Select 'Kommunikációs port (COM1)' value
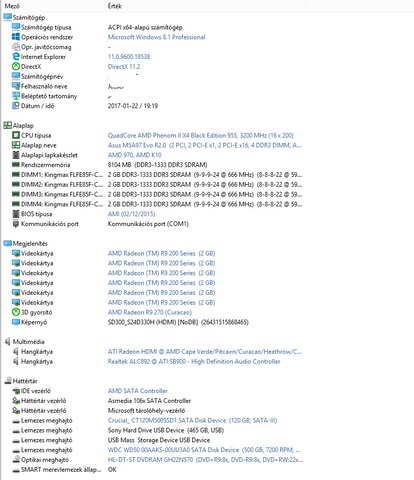This screenshot has width=414, height=480. (x=148, y=224)
